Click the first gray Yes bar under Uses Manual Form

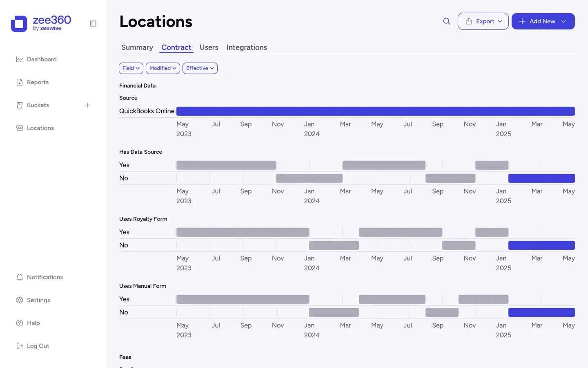pyautogui.click(x=243, y=299)
